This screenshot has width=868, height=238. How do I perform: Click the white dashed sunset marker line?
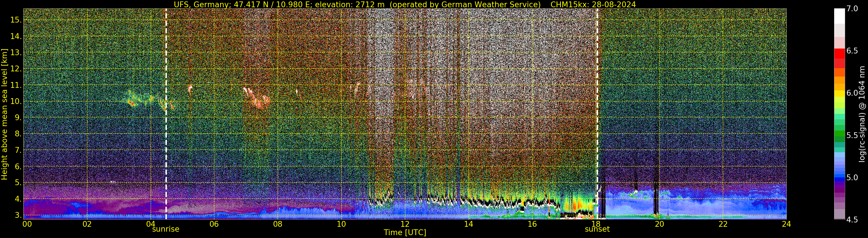[598, 114]
